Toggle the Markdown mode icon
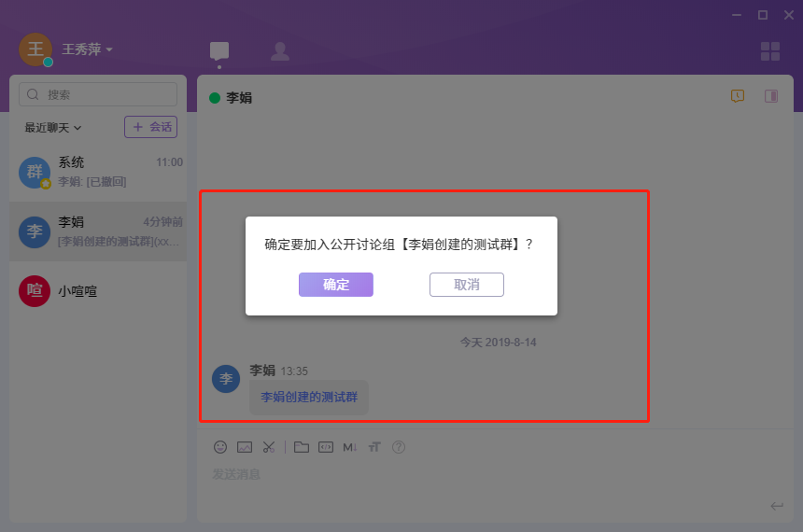The image size is (803, 532). [350, 447]
